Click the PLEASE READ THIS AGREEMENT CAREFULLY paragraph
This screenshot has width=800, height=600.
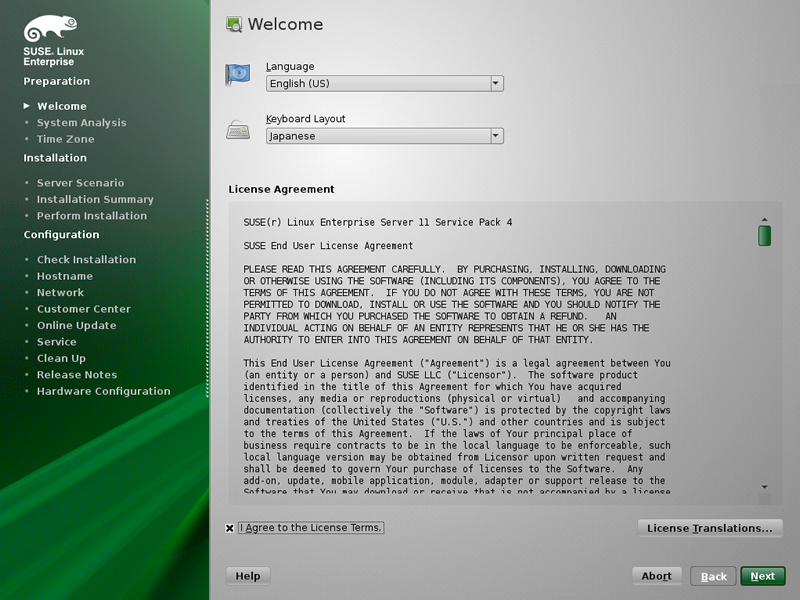click(455, 304)
